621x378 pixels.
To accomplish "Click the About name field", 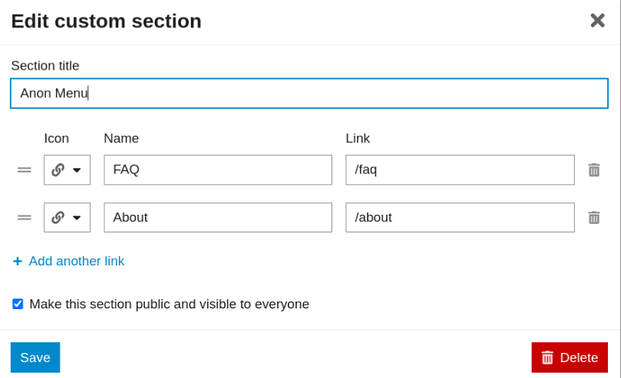I will click(x=218, y=218).
